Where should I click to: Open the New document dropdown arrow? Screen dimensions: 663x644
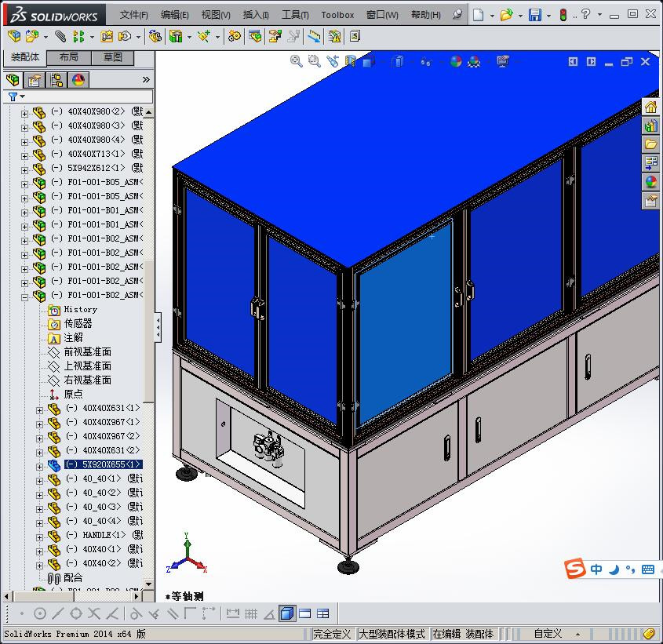point(492,16)
